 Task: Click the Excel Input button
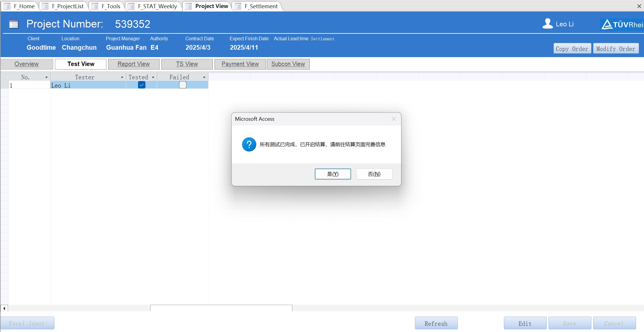pos(27,323)
